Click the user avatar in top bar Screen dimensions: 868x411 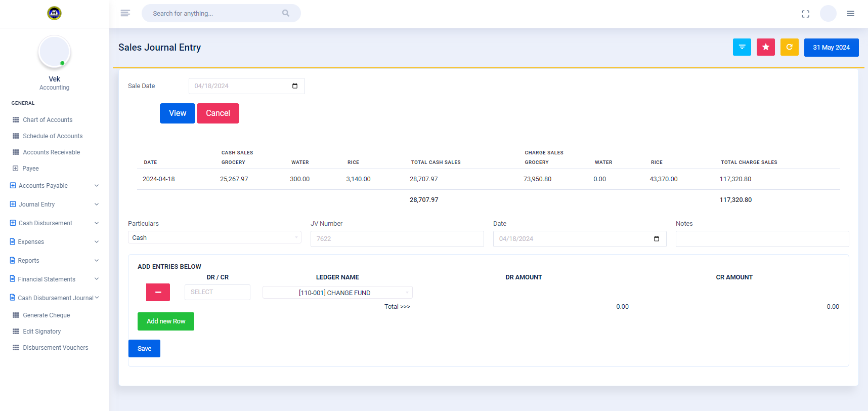coord(828,14)
